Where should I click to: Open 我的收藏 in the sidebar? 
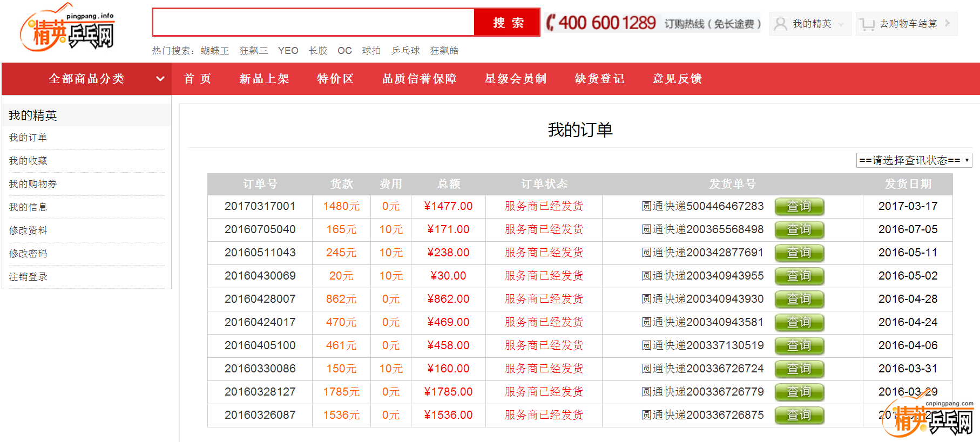tap(28, 161)
